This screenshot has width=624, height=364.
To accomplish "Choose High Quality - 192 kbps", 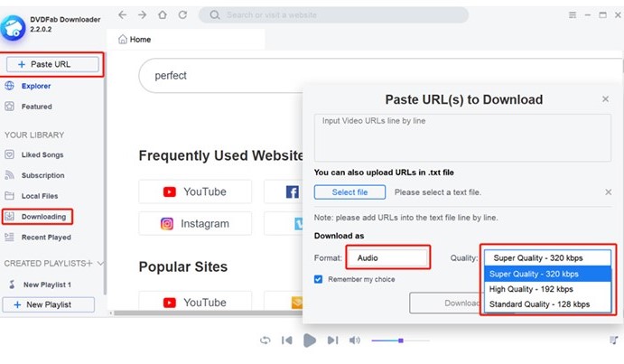I will click(547, 289).
